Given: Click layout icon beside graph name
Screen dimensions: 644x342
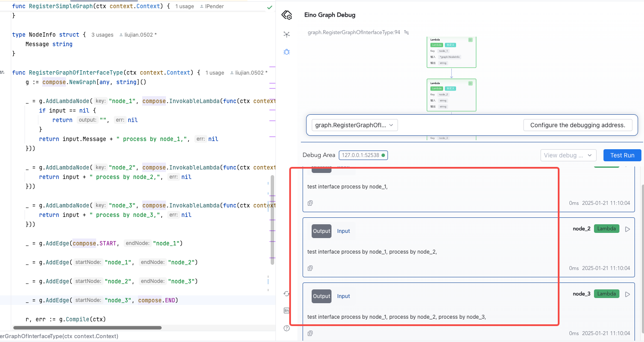Looking at the screenshot, I should click(406, 32).
